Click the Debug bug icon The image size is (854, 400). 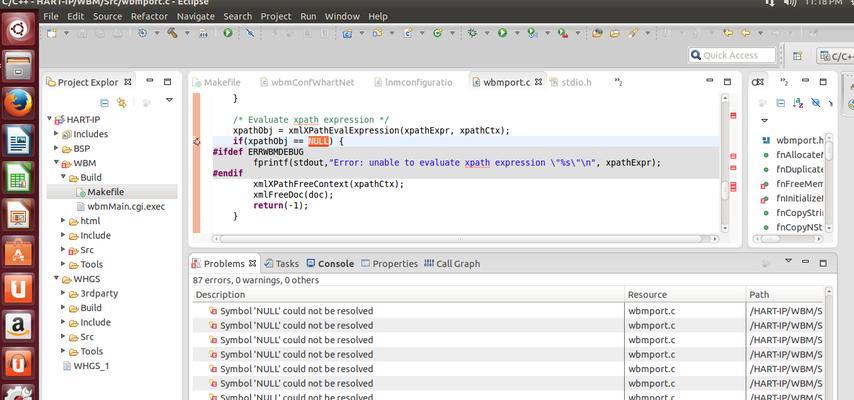tap(472, 33)
